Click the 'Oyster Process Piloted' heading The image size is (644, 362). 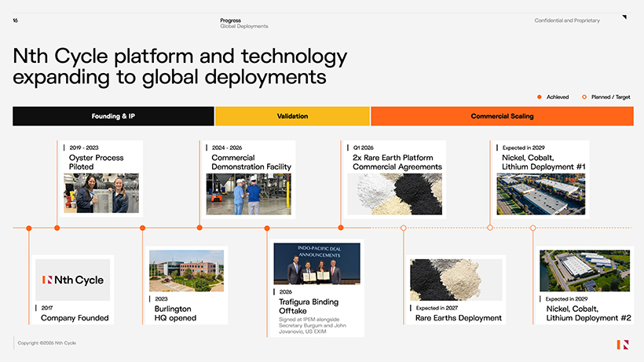click(x=96, y=162)
